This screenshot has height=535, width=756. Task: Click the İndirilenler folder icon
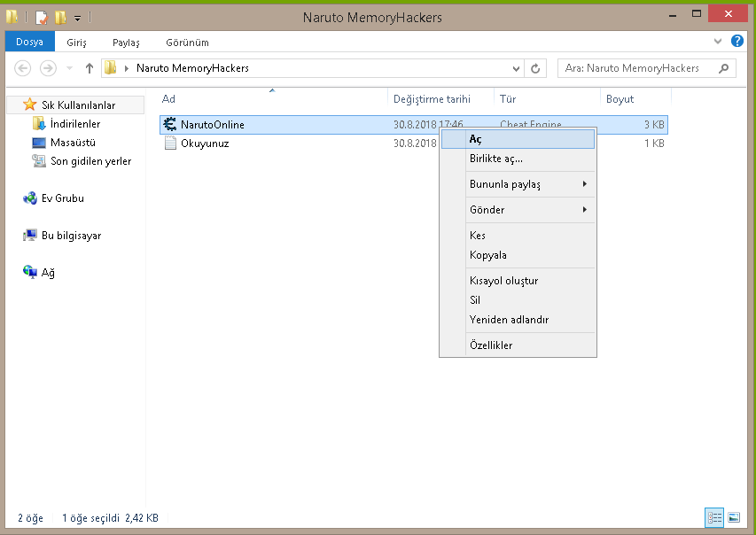click(39, 123)
